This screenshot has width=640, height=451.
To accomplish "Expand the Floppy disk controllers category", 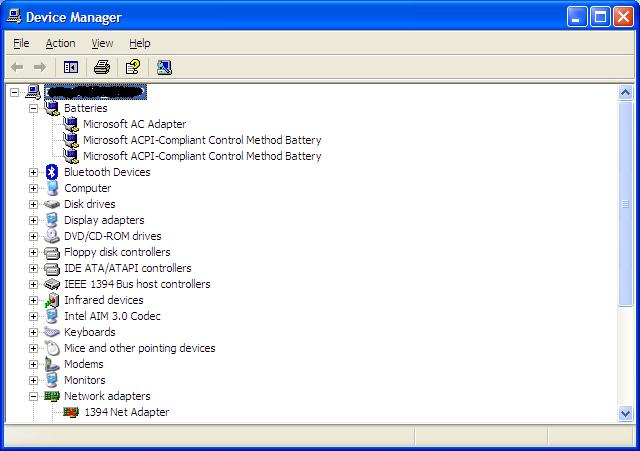I will pos(33,252).
